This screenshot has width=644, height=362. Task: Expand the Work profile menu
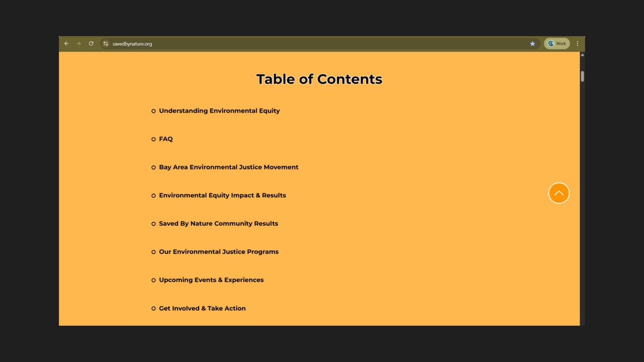coord(557,43)
